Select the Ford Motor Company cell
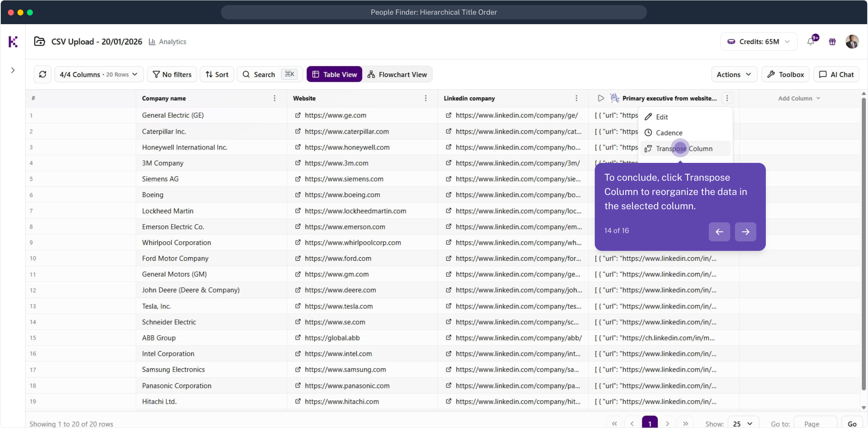Image resolution: width=868 pixels, height=428 pixels. coord(211,258)
